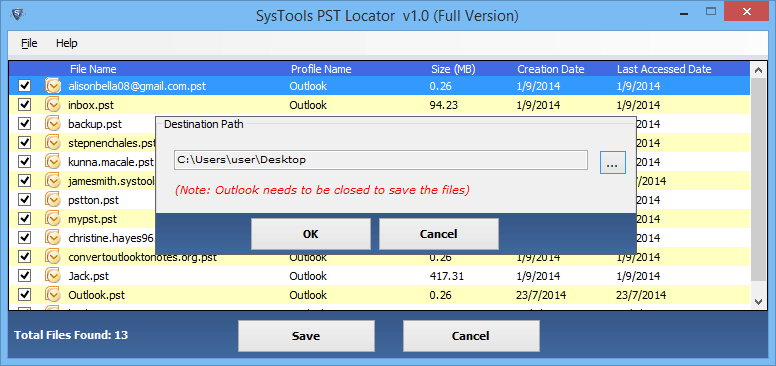Select the alisonbella08@gmail.com.pst file name
This screenshot has height=366, width=776.
pos(137,86)
